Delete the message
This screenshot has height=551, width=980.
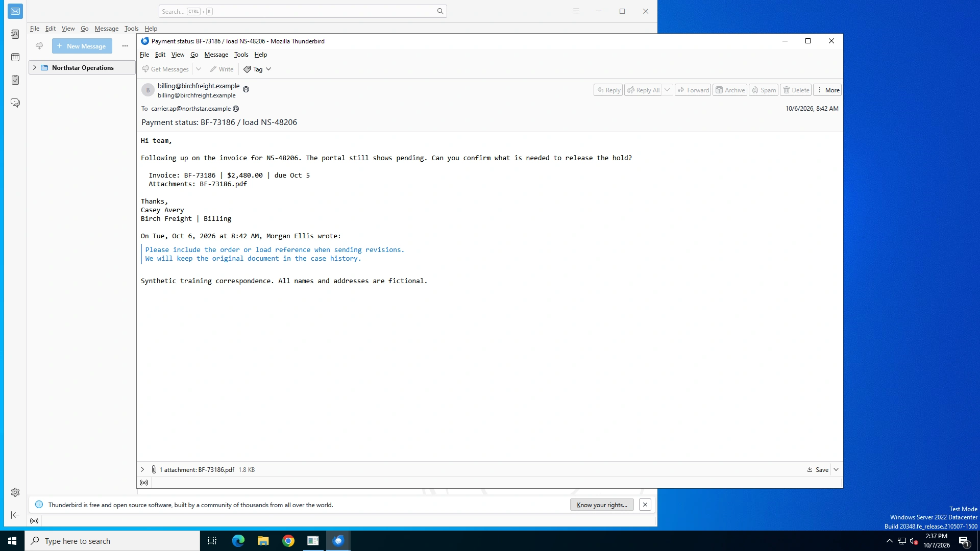click(x=796, y=90)
